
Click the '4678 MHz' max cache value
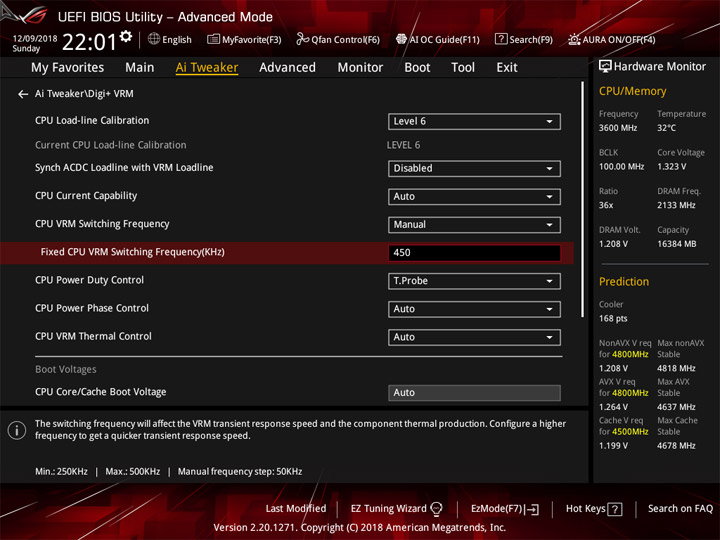[676, 446]
